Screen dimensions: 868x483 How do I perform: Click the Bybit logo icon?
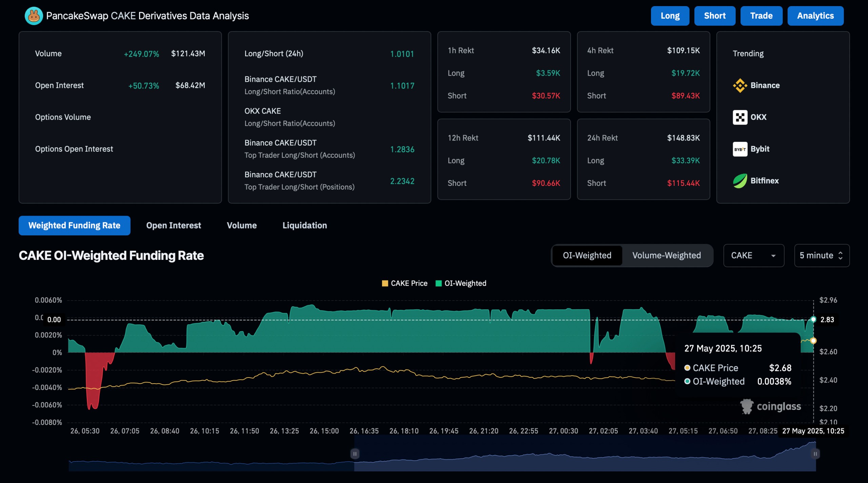740,149
